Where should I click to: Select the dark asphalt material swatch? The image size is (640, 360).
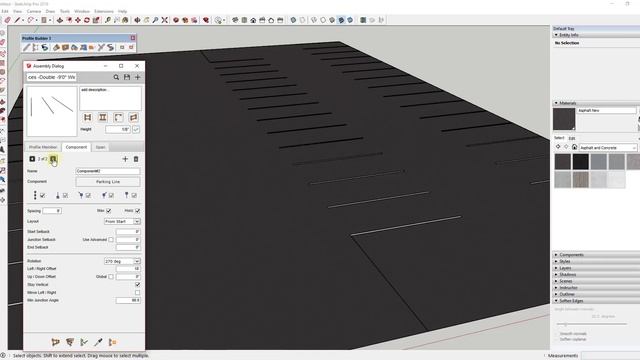pos(563,162)
